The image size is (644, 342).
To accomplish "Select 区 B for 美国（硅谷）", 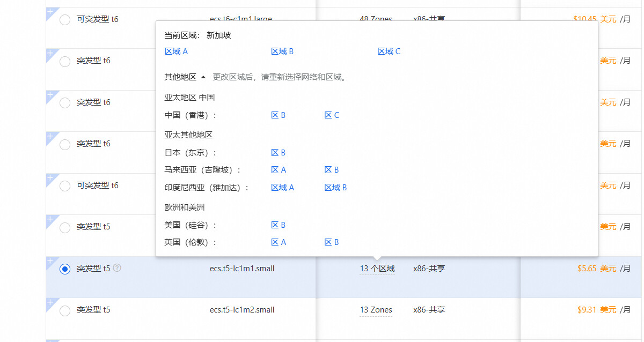I will coord(278,225).
